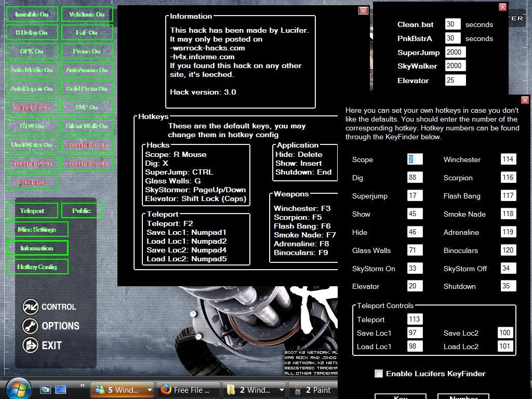The width and height of the screenshot is (532, 399).
Task: Expand the '2 Wind...' folder group arrow
Action: [281, 390]
